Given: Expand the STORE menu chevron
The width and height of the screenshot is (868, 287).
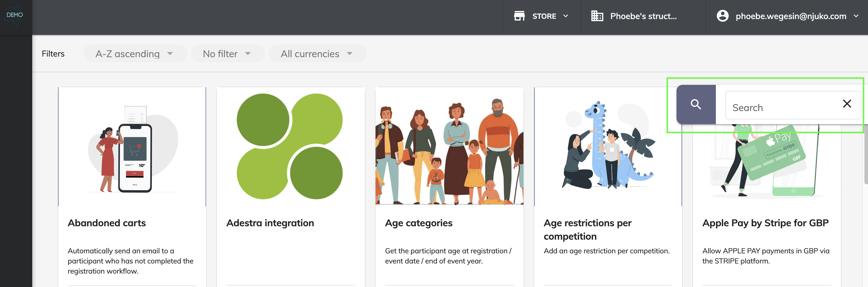Looking at the screenshot, I should pos(566,16).
